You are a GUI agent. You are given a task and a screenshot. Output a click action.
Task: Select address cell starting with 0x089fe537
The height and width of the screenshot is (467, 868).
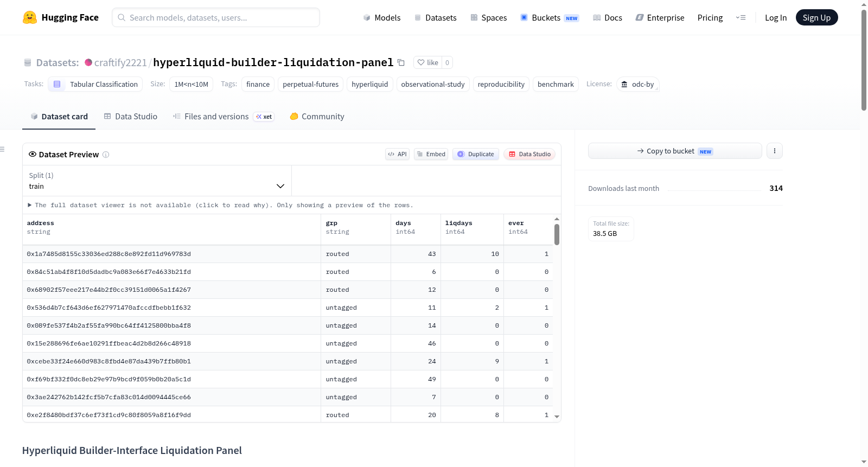click(x=171, y=325)
